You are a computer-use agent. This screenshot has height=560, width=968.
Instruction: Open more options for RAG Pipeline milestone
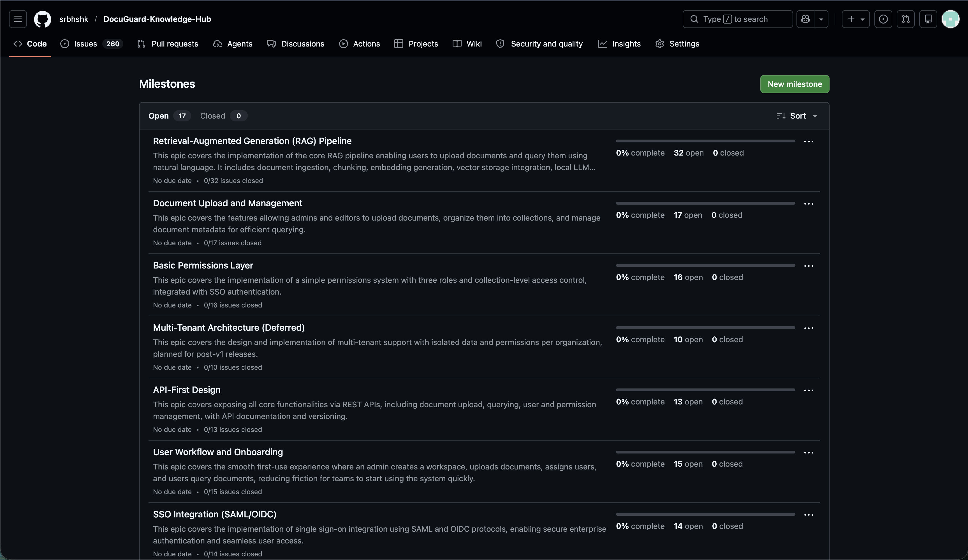click(809, 142)
